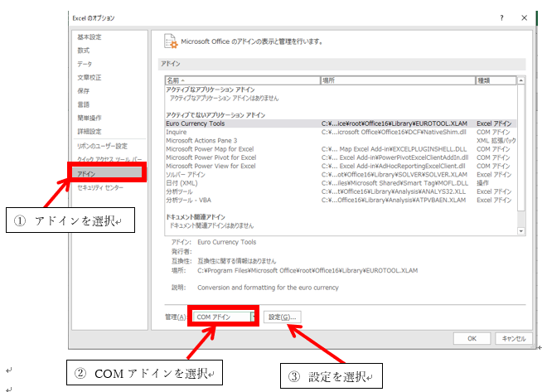The image size is (542, 392).
Task: Select 分析ツール - VBA row
Action: [x=341, y=200]
